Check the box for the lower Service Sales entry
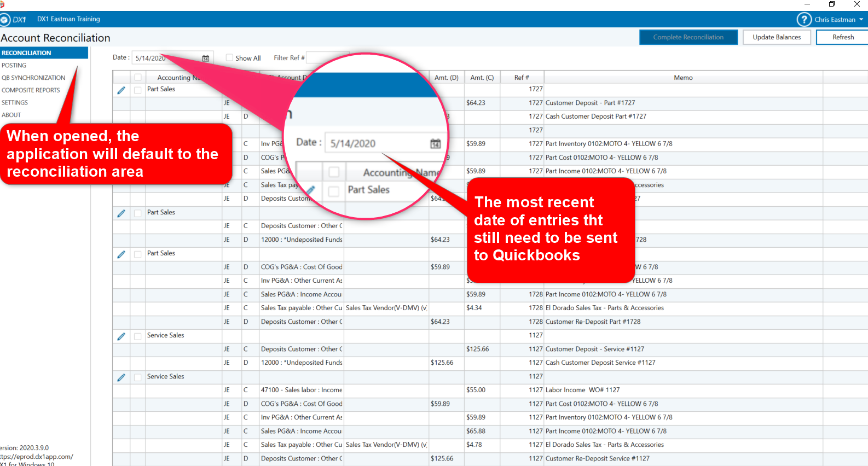This screenshot has height=466, width=868. tap(138, 377)
